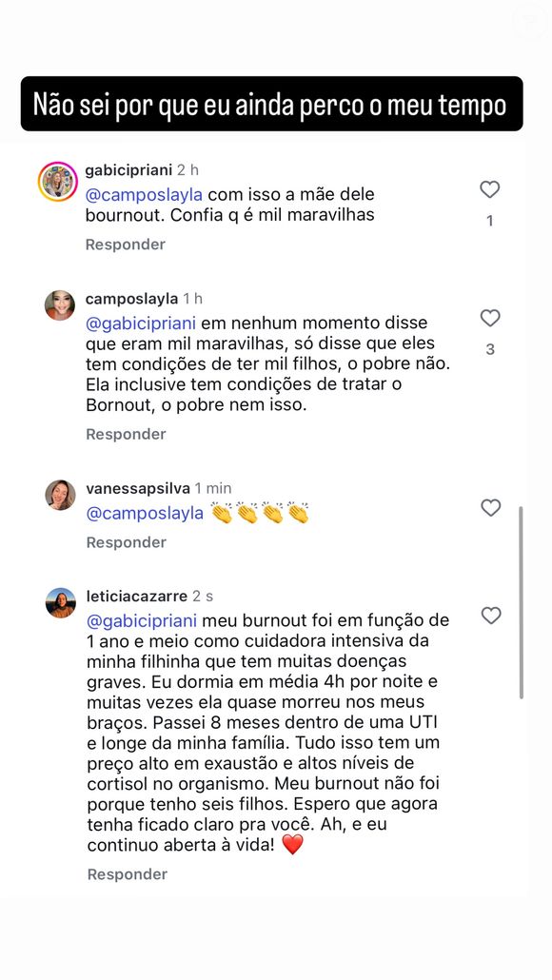Tap the like count '3' under camposlayla's heart

(490, 348)
